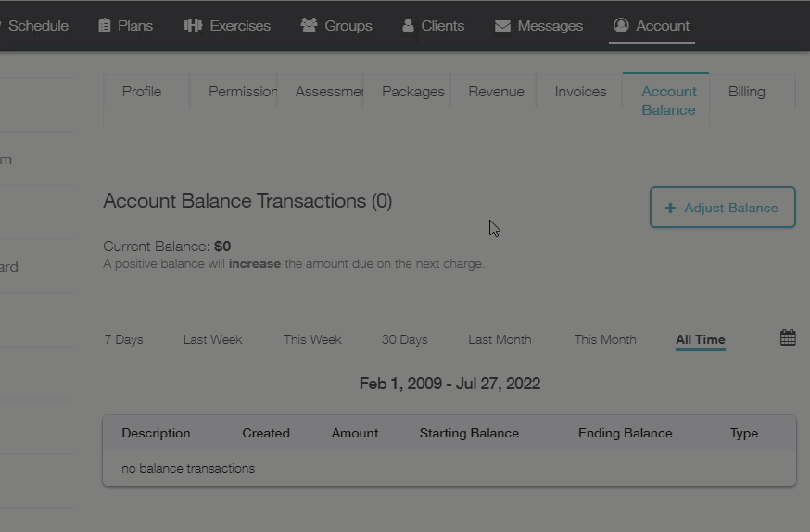Click the Ending Balance column header
Image resolution: width=810 pixels, height=532 pixels.
(x=625, y=433)
